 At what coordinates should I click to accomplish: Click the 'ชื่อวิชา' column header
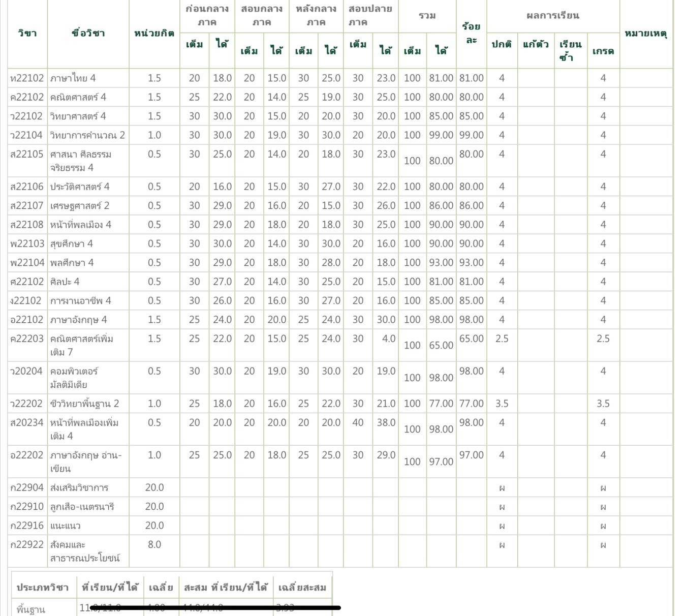click(x=88, y=33)
